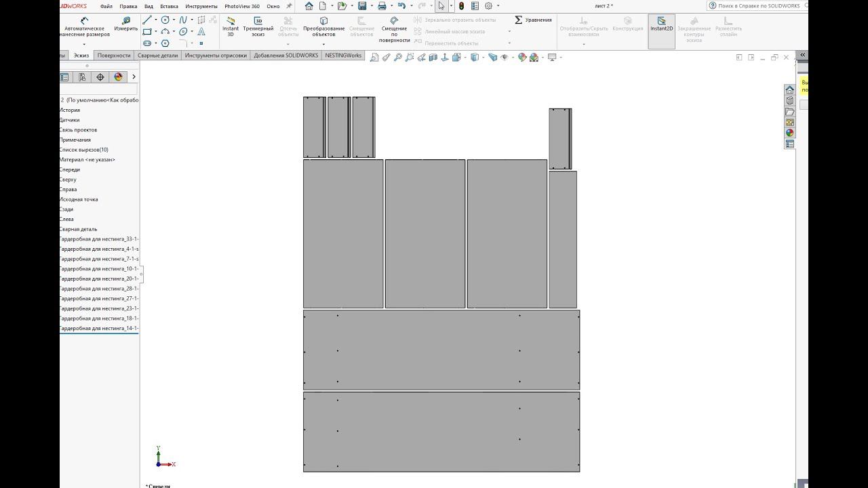Click the Home icon in top toolbar
The image size is (868, 488).
point(309,6)
